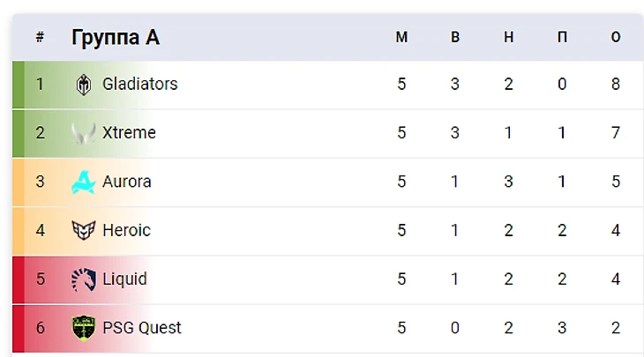
Task: Click the О points column header
Action: coord(616,37)
